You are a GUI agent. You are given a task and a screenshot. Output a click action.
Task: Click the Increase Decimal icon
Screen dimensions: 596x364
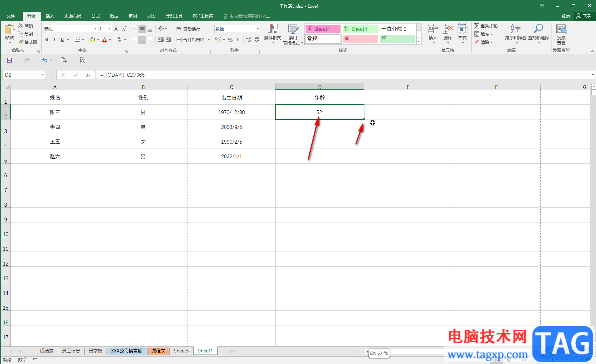pos(248,40)
